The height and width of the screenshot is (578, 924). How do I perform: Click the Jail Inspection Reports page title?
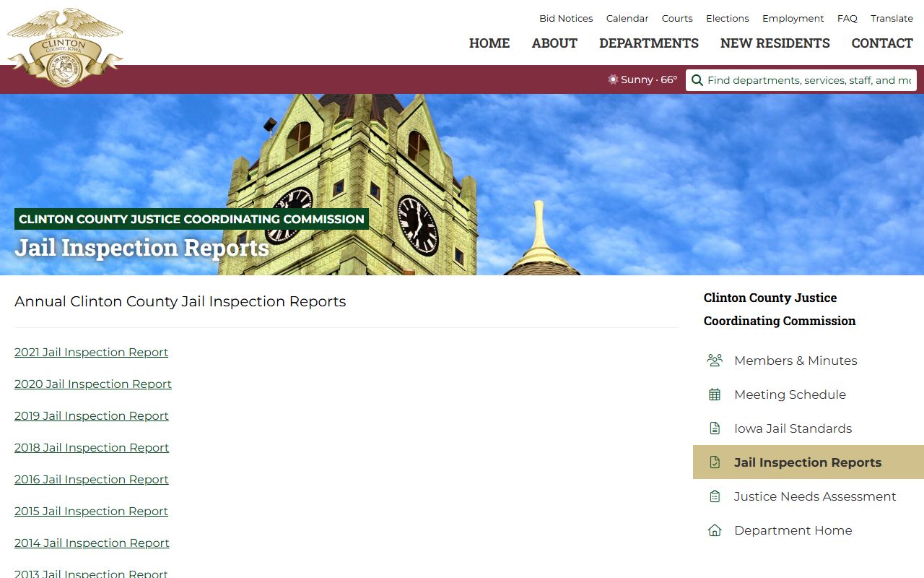142,248
